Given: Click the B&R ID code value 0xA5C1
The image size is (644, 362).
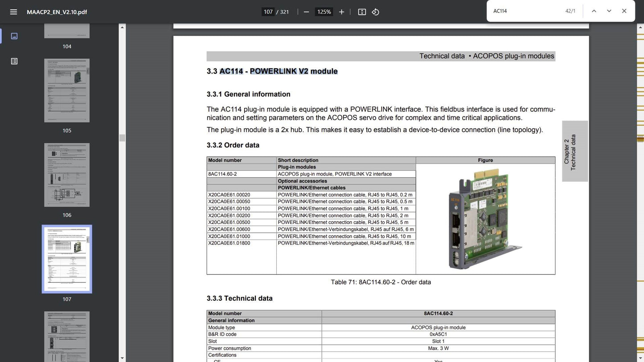Looking at the screenshot, I should 438,334.
